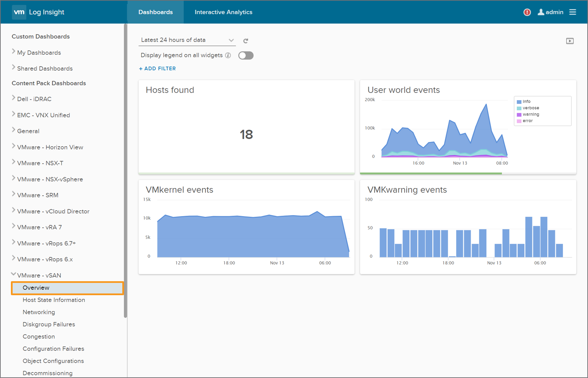588x378 pixels.
Task: Select the Overview dashboard
Action: [x=67, y=288]
